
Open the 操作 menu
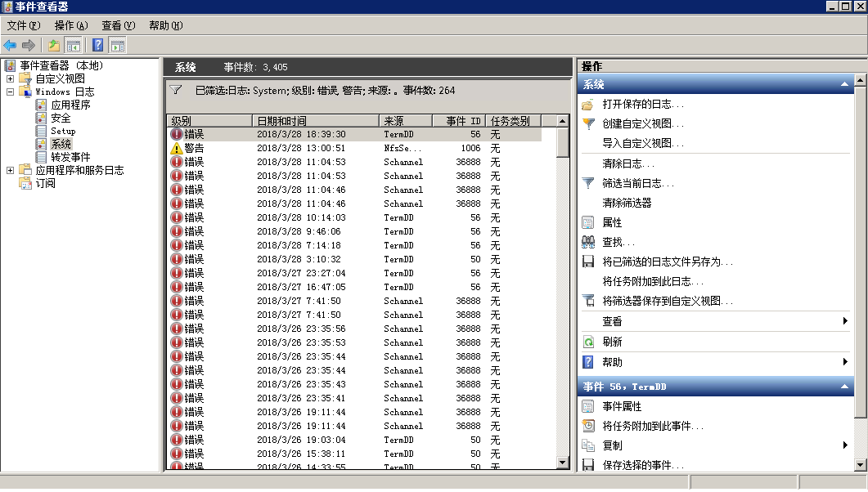[x=70, y=25]
